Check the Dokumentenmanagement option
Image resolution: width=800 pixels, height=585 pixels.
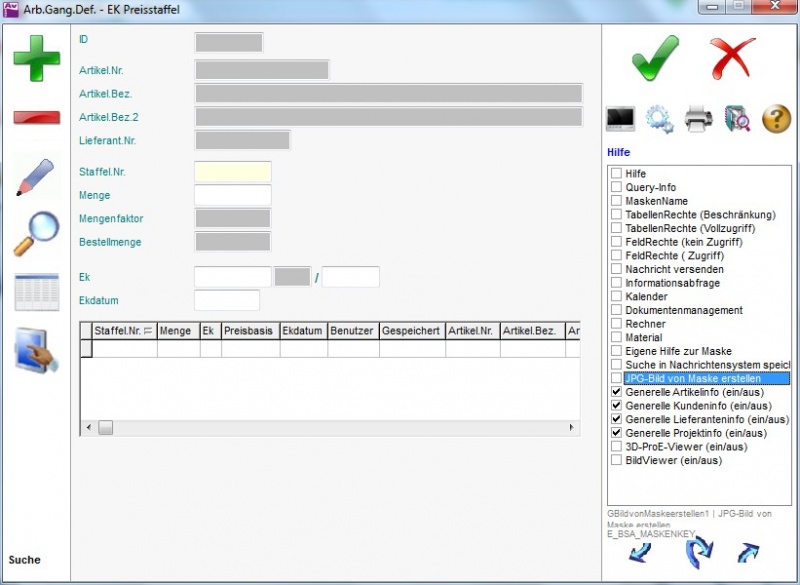click(616, 311)
